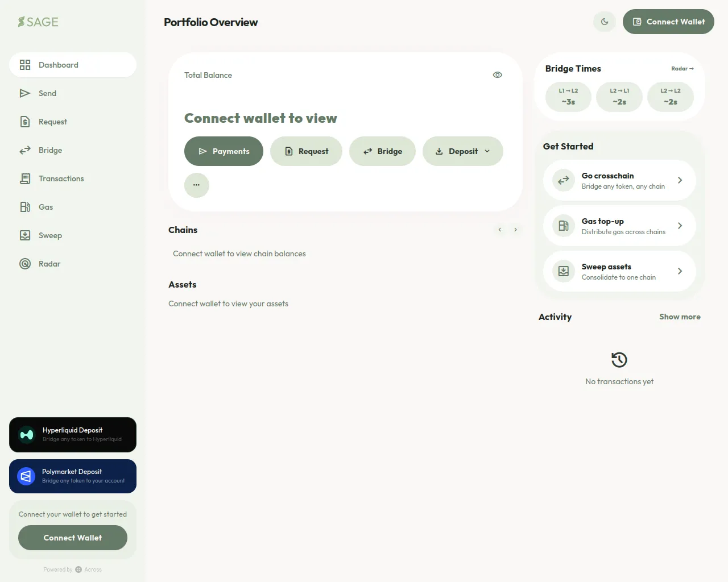The height and width of the screenshot is (582, 728).
Task: Open the Radar link in Bridge Times
Action: coord(682,69)
